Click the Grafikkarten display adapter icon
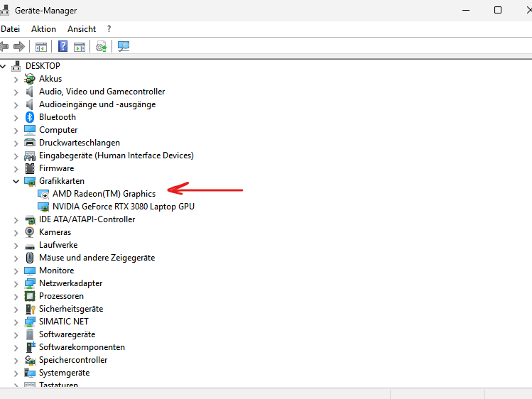532x399 pixels. 30,181
